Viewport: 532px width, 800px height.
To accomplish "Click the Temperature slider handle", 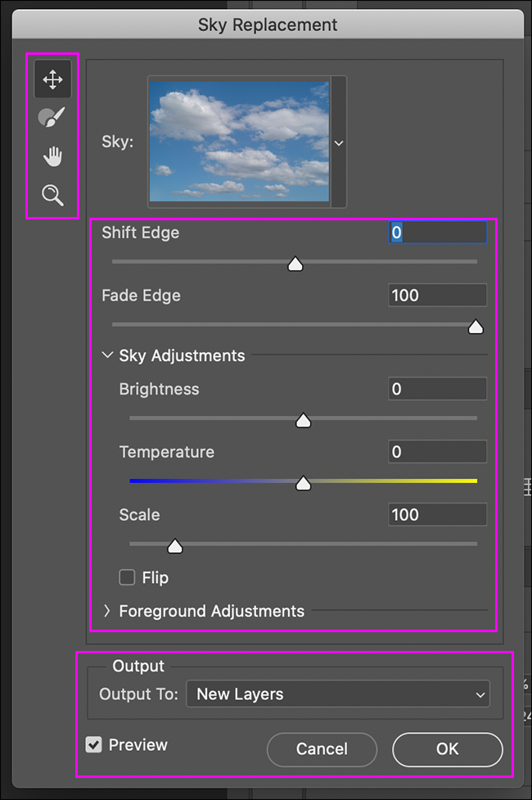I will click(303, 483).
